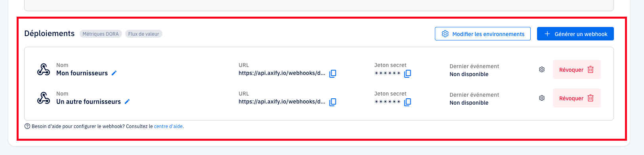Screen dimensions: 644x155
Task: Click webhook icon beside Un autre fournisseurs
Action: tap(44, 98)
